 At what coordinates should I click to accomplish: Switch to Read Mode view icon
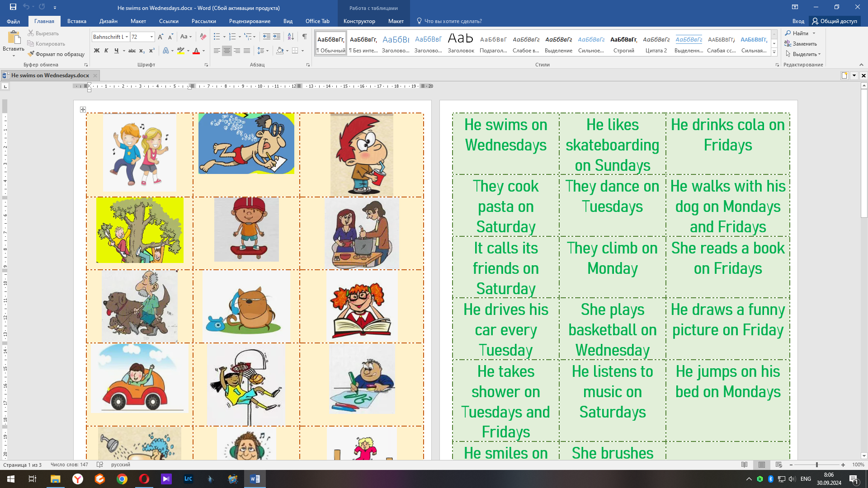pyautogui.click(x=745, y=465)
